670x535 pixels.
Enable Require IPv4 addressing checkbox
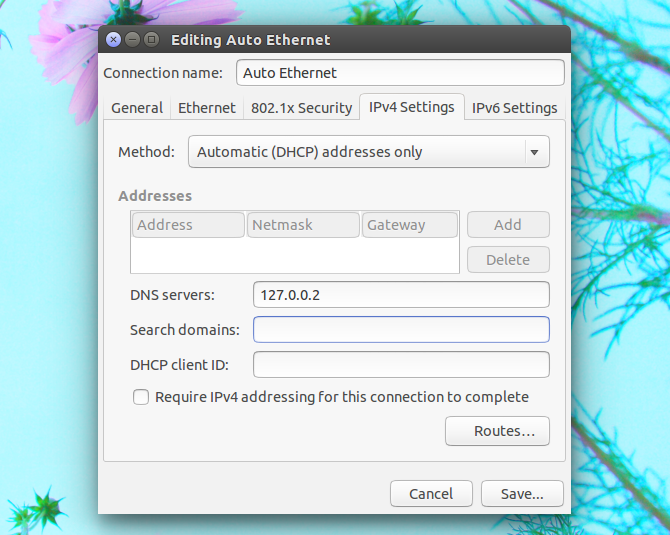tap(141, 397)
